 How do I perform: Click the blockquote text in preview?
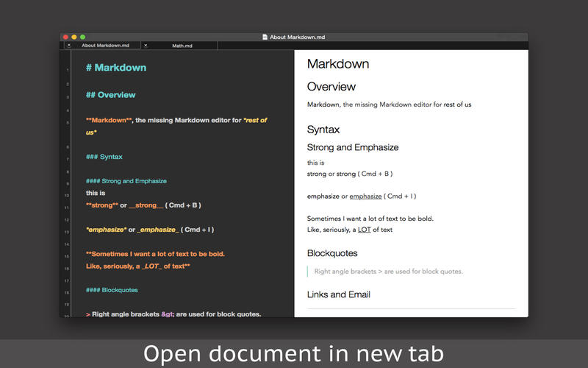[x=389, y=271]
